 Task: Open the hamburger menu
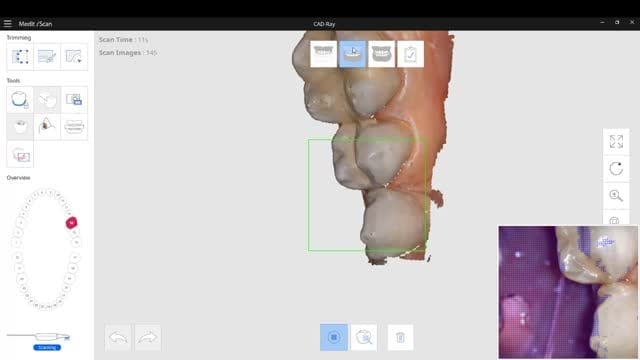pos(7,24)
